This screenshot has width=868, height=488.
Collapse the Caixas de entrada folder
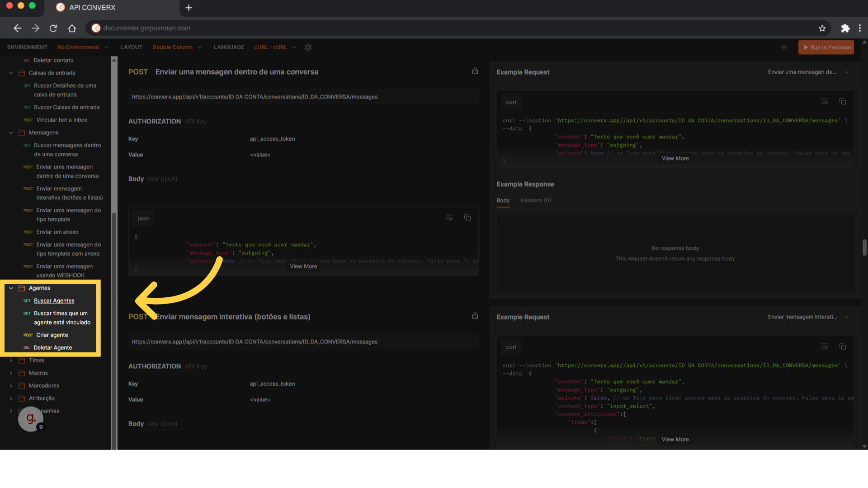click(11, 73)
